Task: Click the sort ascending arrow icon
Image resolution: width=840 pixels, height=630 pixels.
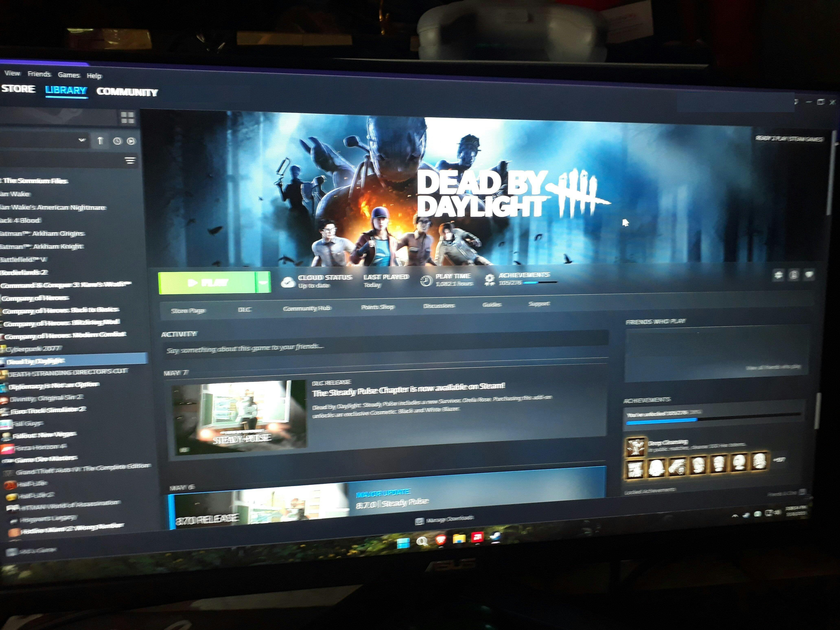Action: 100,141
